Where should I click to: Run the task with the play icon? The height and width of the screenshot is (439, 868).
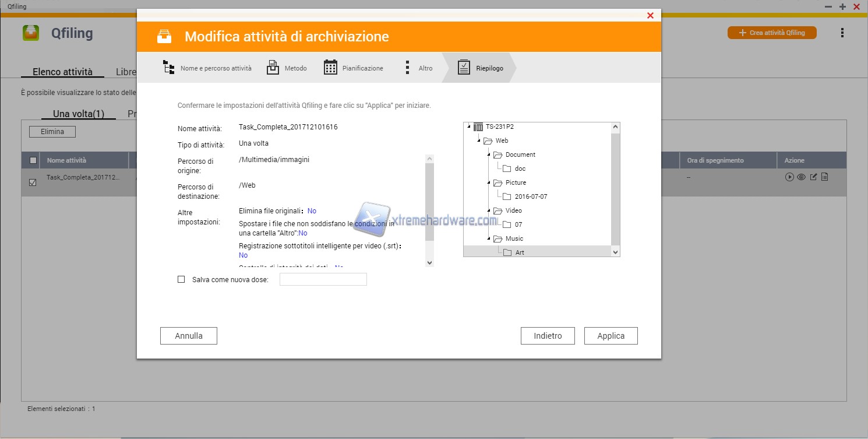[789, 177]
